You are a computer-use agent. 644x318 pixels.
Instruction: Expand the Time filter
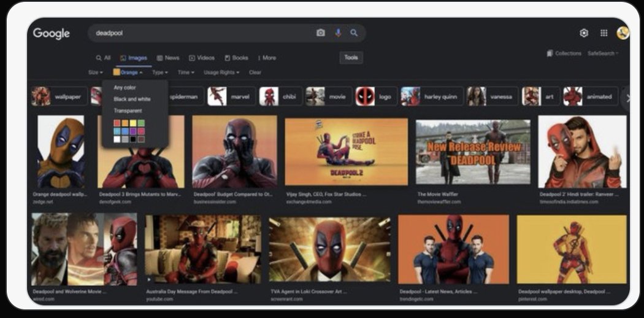click(186, 72)
